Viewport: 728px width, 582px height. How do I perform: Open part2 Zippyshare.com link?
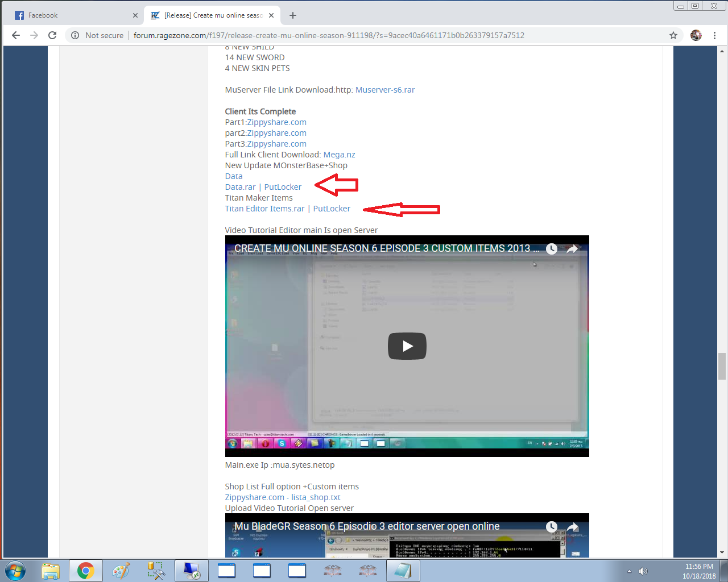276,133
